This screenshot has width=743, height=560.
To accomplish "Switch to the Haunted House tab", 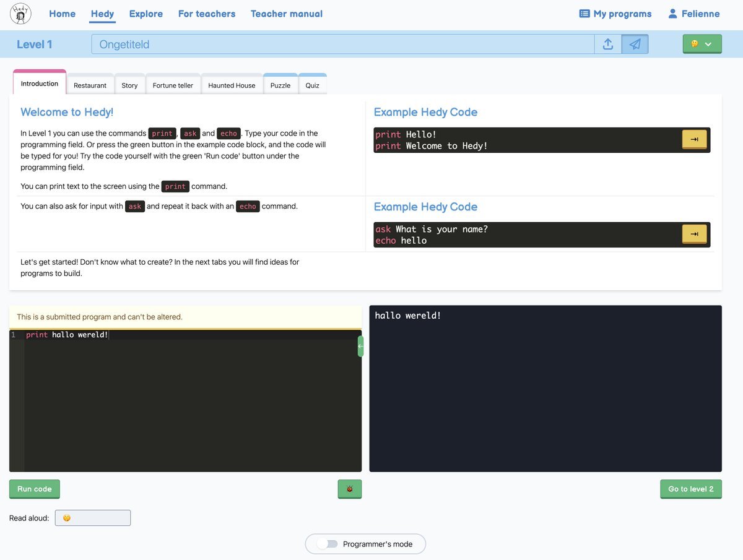I will click(x=232, y=85).
